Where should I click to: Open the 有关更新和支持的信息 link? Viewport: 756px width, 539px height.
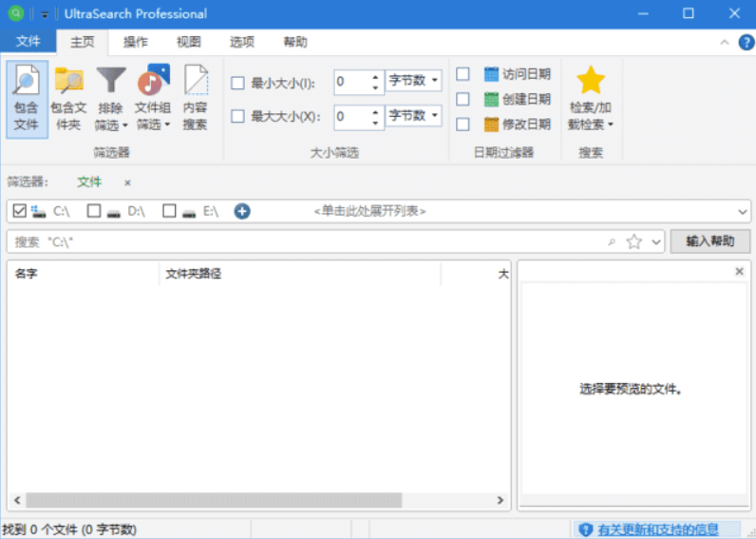coord(657,529)
